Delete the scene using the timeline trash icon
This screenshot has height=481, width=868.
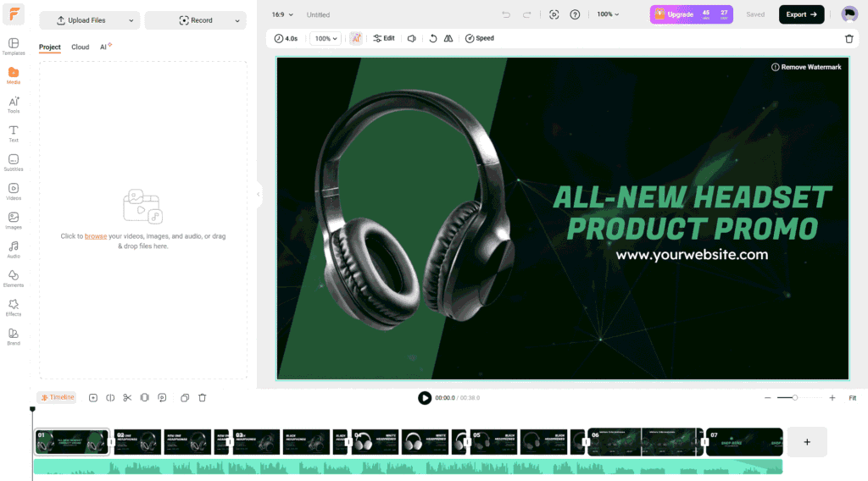202,397
